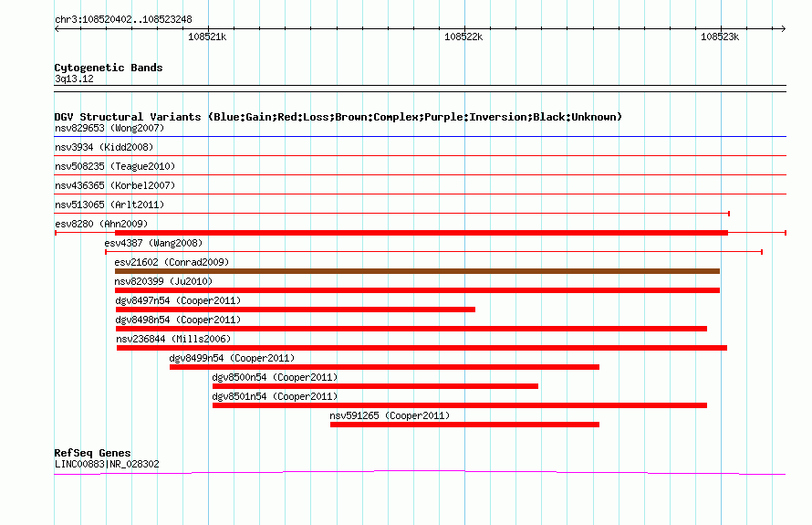The height and width of the screenshot is (525, 812).
Task: Click the nsv591265 (Cooper2011) label
Action: pos(390,415)
